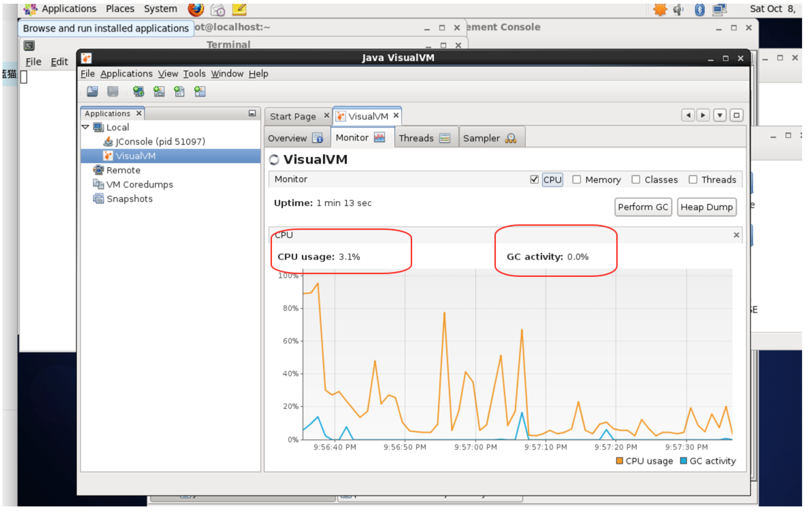Click the network computers icon in the system tray

[x=719, y=9]
